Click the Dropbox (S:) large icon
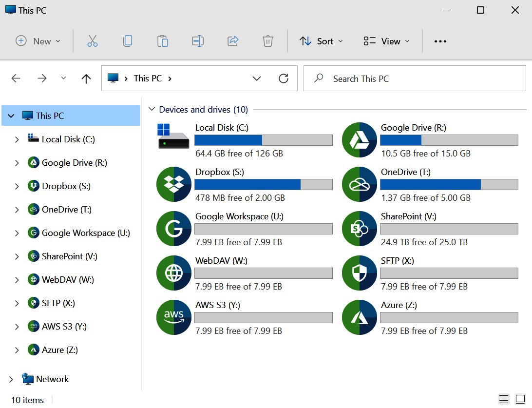This screenshot has height=408, width=532. coord(174,184)
